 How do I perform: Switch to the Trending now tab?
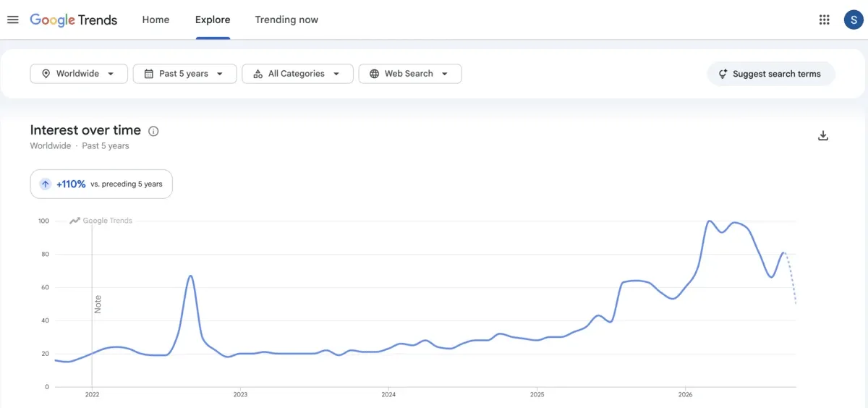point(286,20)
